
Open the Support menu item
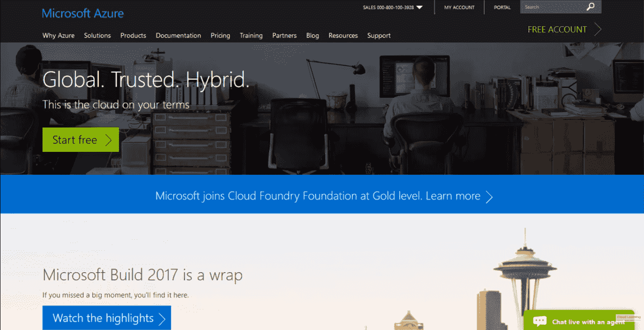pos(379,35)
